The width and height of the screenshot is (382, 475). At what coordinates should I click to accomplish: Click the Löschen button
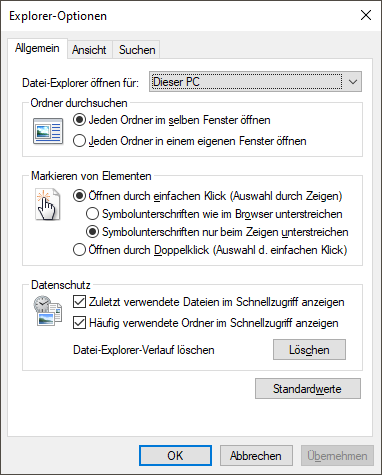tap(309, 350)
